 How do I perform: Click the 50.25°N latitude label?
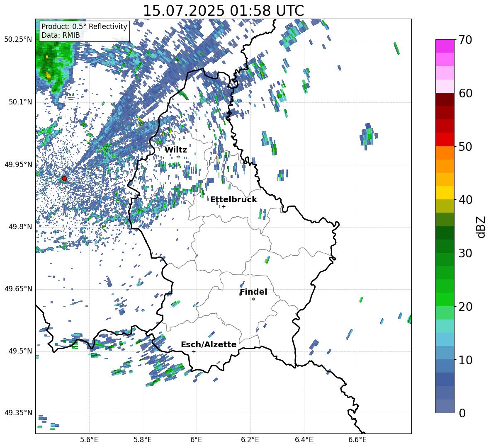tap(18, 40)
